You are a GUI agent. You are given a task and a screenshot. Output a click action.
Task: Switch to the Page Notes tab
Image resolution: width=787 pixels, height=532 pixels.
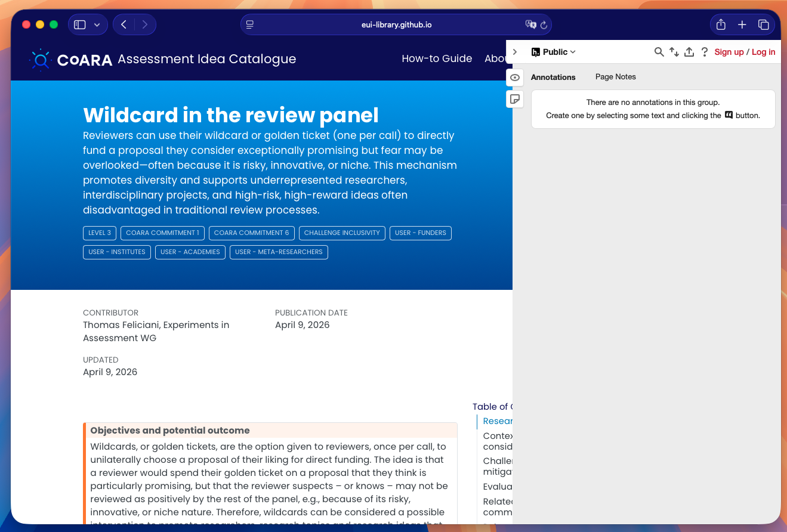pos(615,77)
